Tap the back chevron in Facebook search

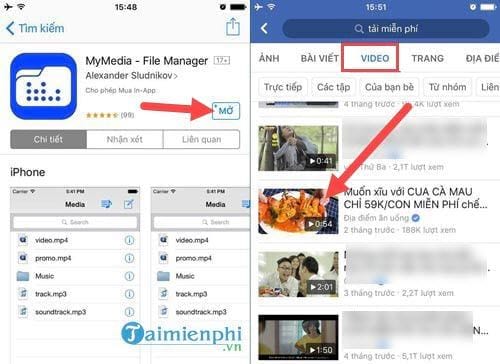(264, 28)
